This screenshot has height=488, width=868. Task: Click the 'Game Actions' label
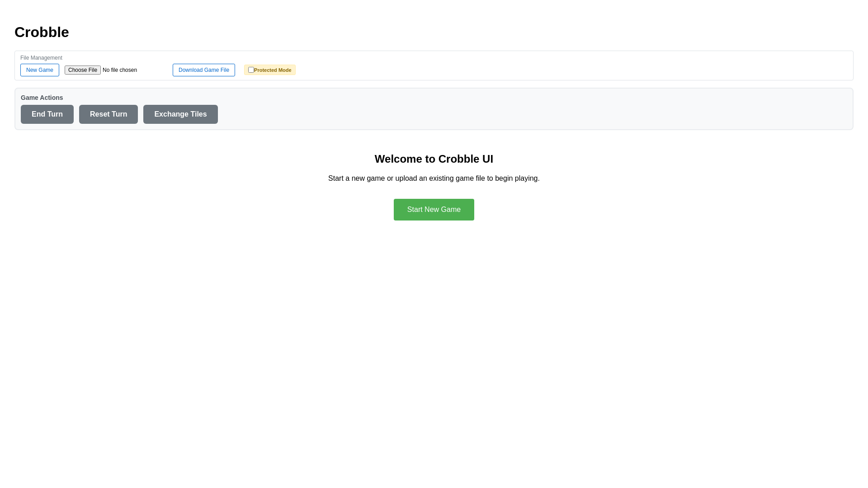coord(42,98)
